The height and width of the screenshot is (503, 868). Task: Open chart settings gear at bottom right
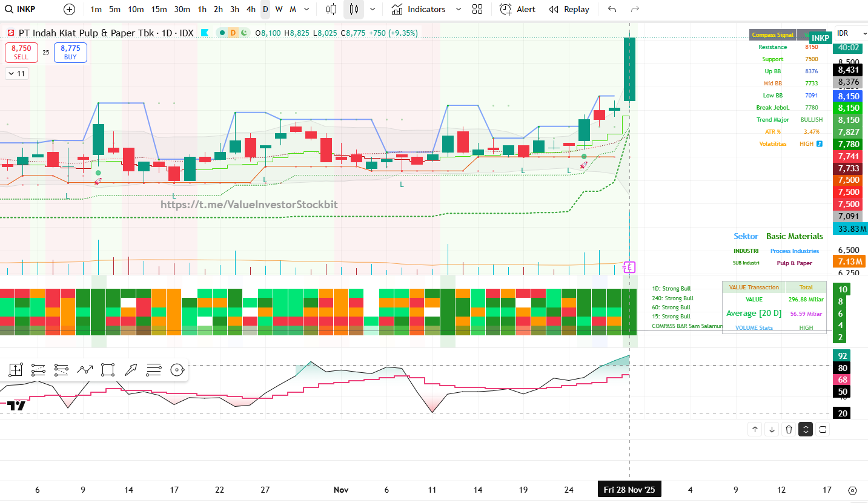[x=853, y=490]
